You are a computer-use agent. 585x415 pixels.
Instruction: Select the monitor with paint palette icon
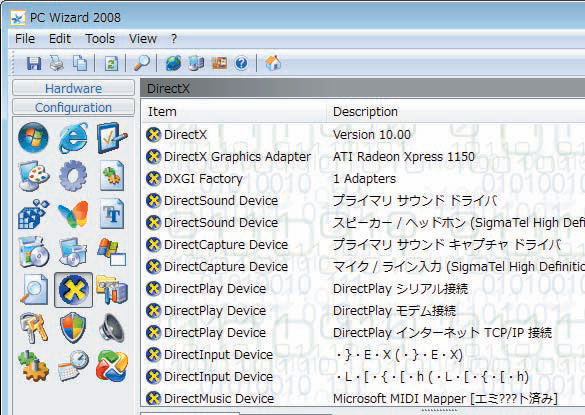[x=34, y=176]
